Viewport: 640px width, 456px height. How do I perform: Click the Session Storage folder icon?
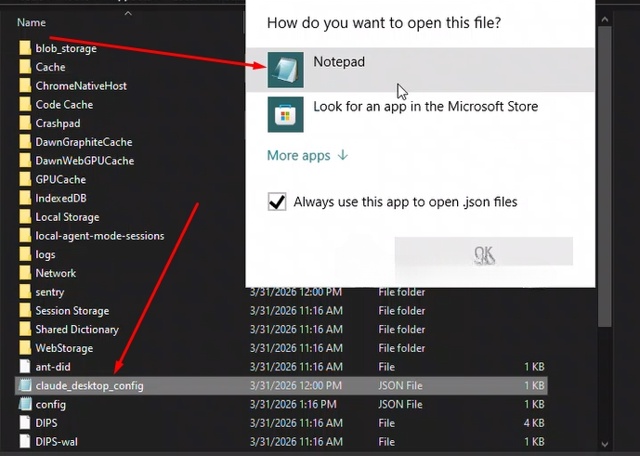click(25, 311)
